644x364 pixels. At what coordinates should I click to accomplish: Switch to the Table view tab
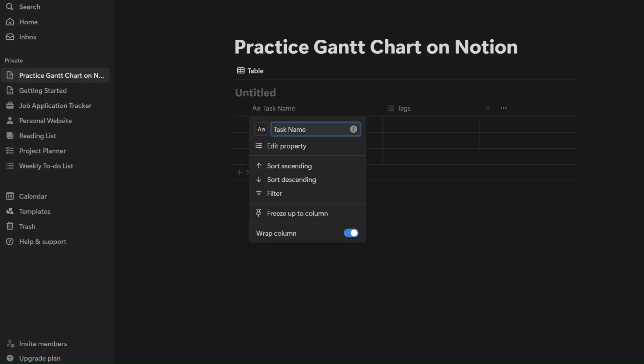[250, 71]
